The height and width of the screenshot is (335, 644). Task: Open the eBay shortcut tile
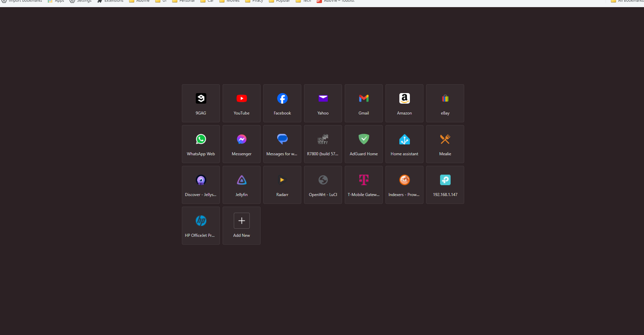445,103
